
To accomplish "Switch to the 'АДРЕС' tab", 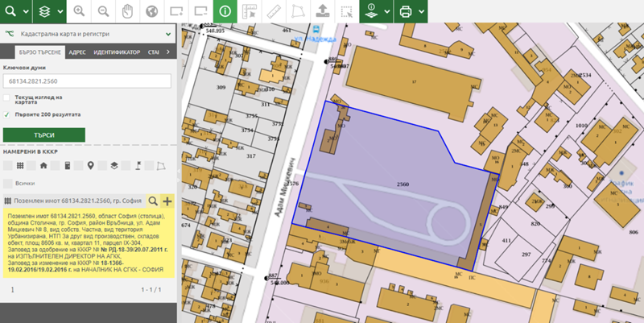I will pyautogui.click(x=77, y=52).
